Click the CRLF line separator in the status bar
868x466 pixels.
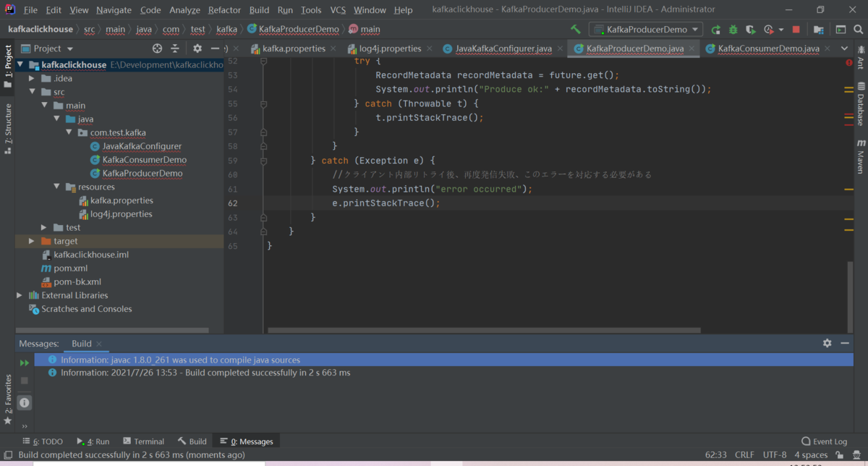point(745,455)
